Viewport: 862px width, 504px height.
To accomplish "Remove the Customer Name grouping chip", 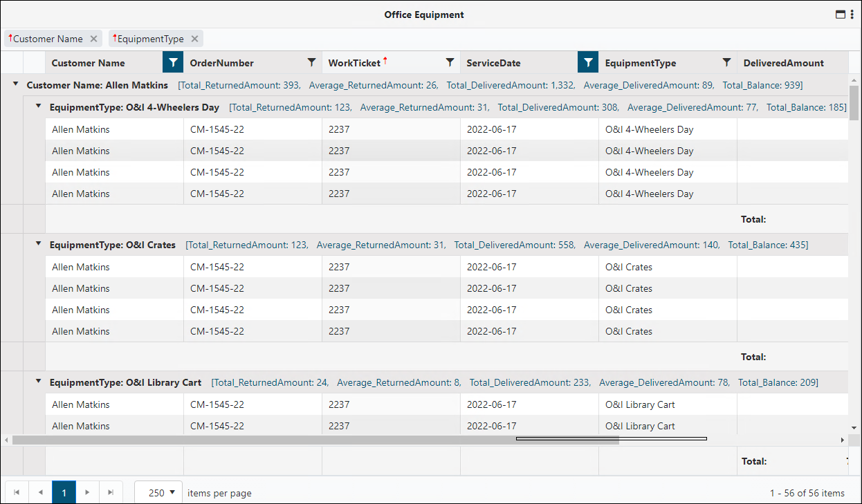I will 94,38.
